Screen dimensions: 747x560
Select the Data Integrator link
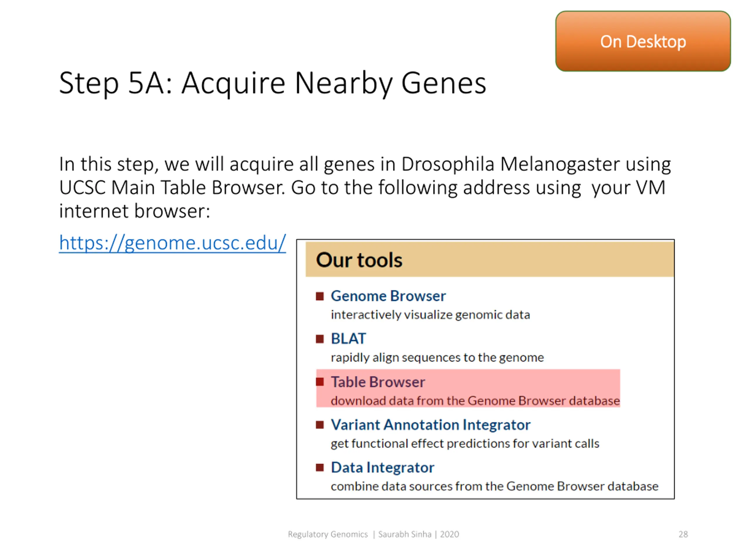382,468
